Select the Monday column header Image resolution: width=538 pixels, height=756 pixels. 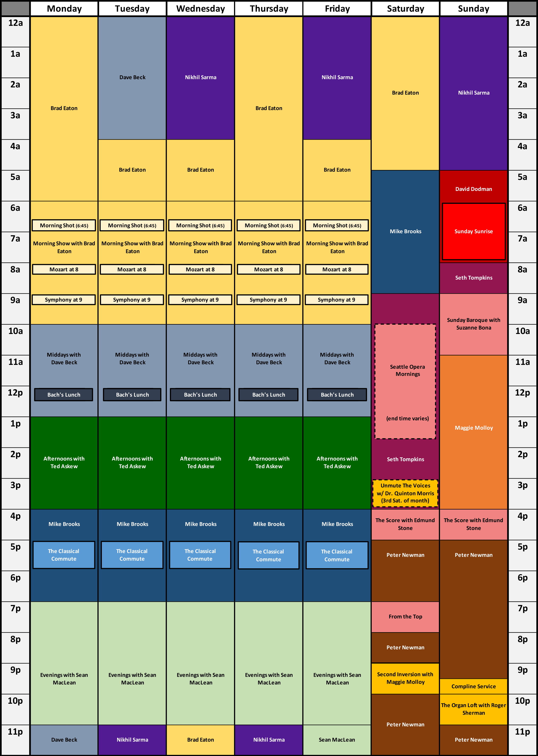click(64, 9)
